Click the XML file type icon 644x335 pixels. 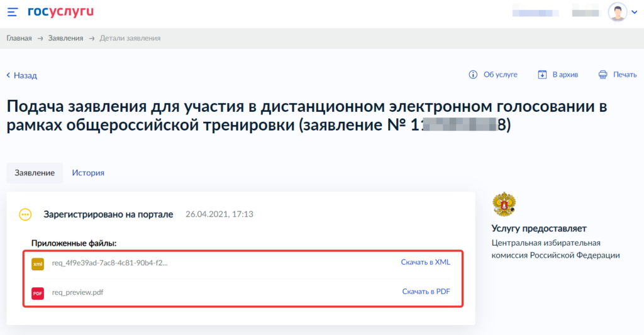[38, 264]
